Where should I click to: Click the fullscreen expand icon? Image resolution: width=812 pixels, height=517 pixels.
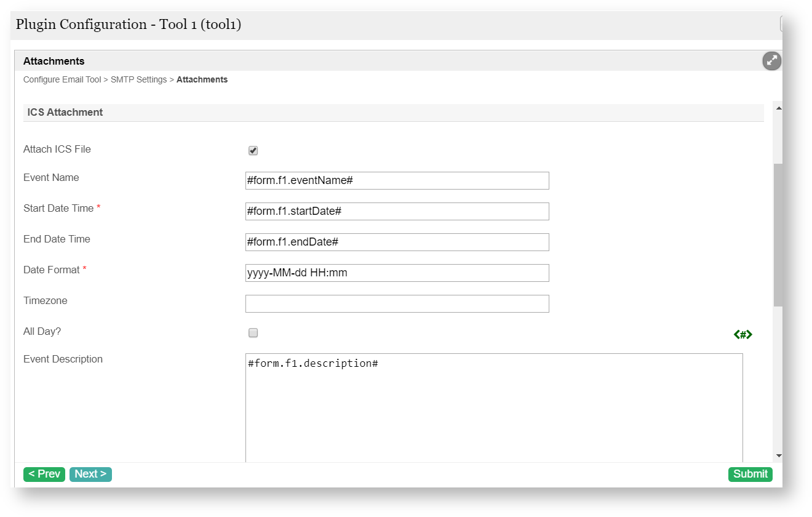pos(771,61)
